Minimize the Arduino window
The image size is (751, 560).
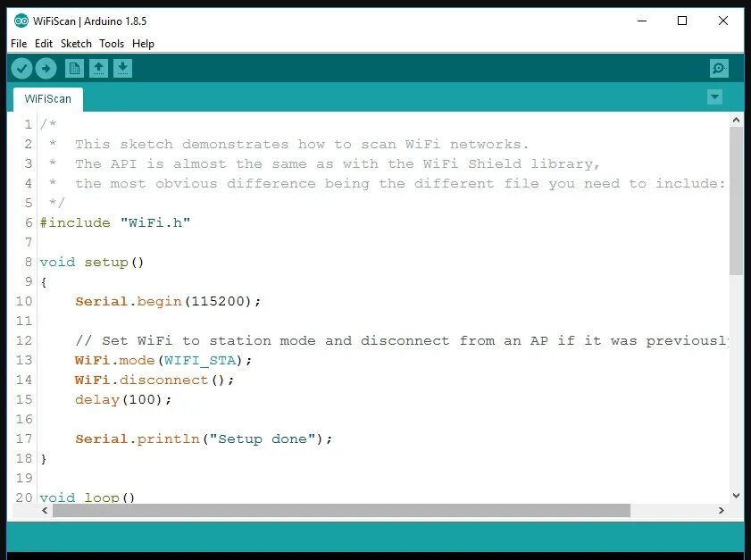pos(642,21)
